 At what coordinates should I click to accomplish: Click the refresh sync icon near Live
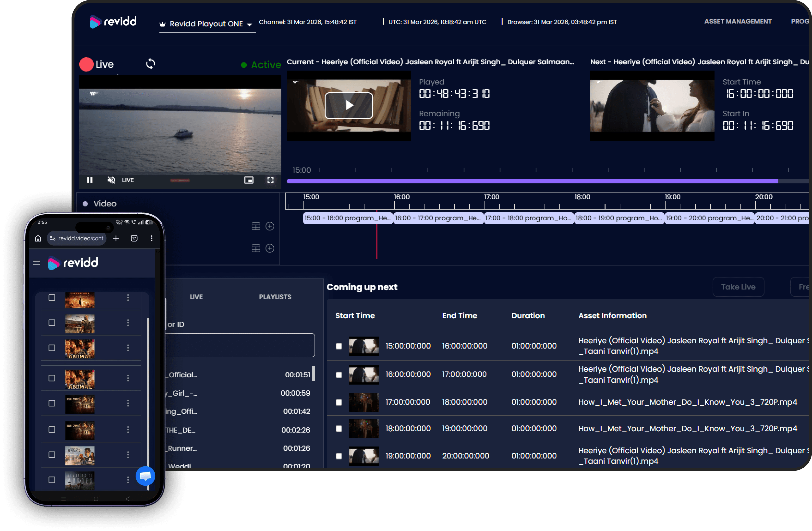[x=151, y=64]
